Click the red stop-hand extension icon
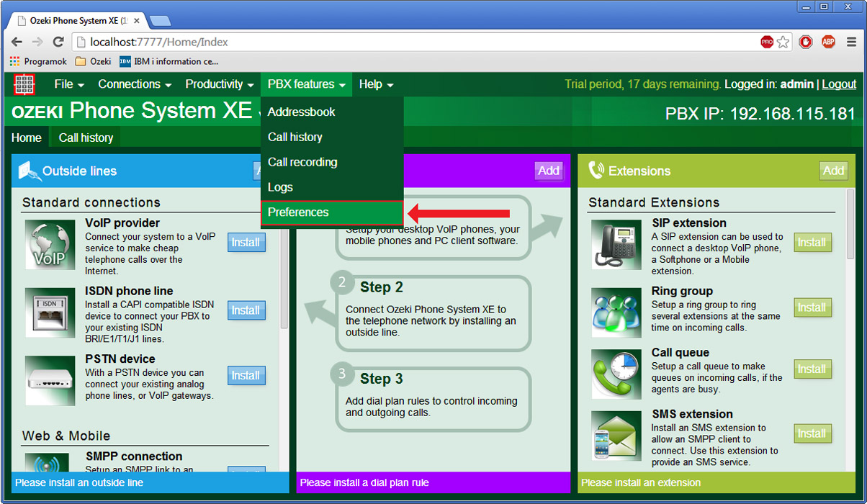The image size is (867, 504). 805,42
